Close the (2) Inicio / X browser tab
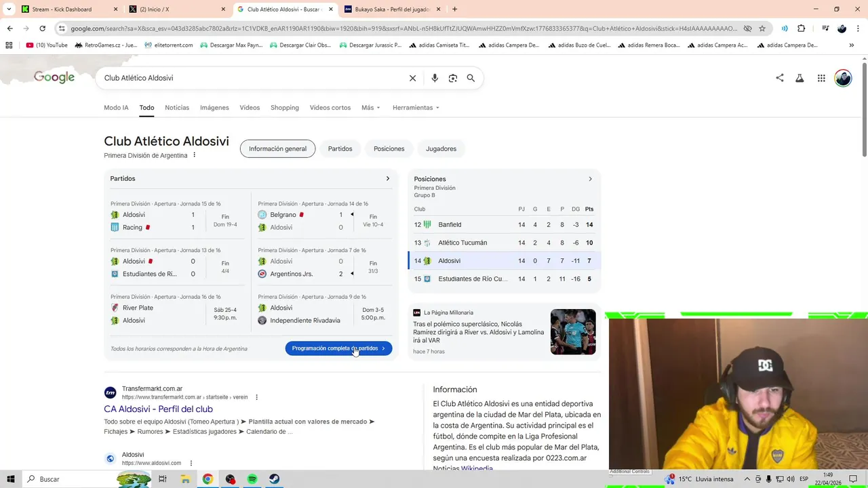Screen dimensions: 868x488 click(x=223, y=9)
